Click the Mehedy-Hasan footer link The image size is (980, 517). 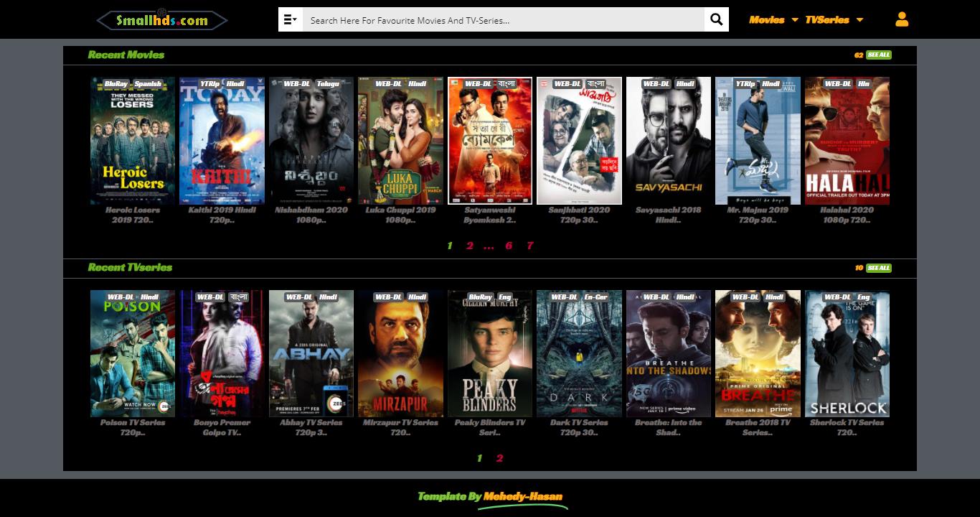[523, 496]
